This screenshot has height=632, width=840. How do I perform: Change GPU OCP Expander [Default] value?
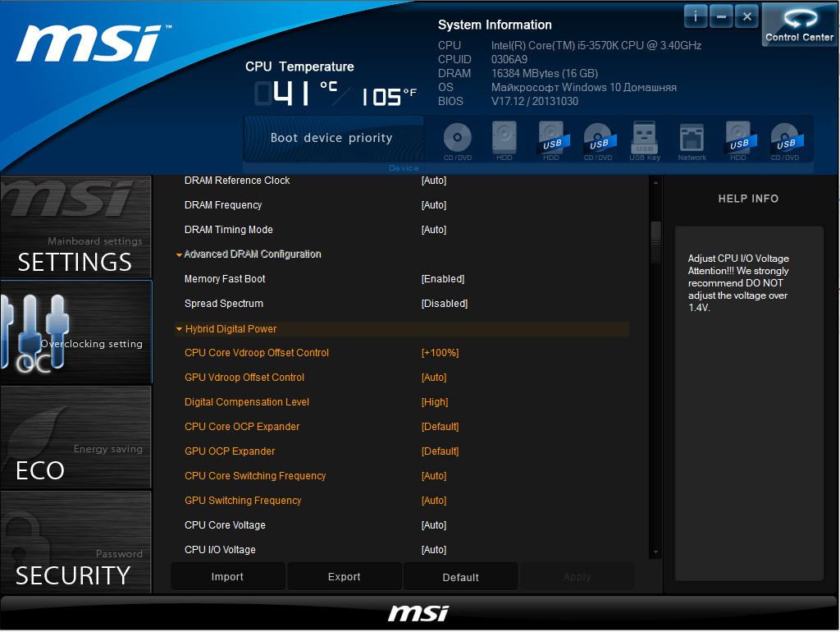point(441,452)
